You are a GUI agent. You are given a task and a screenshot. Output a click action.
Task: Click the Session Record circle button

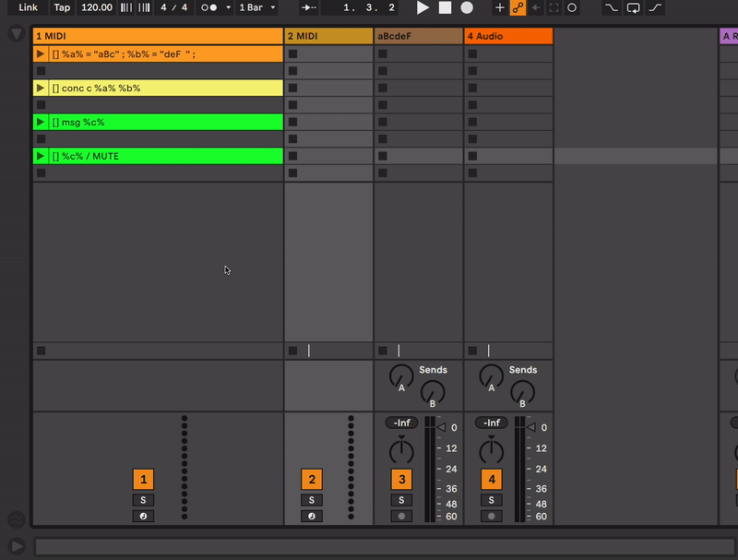click(x=572, y=7)
